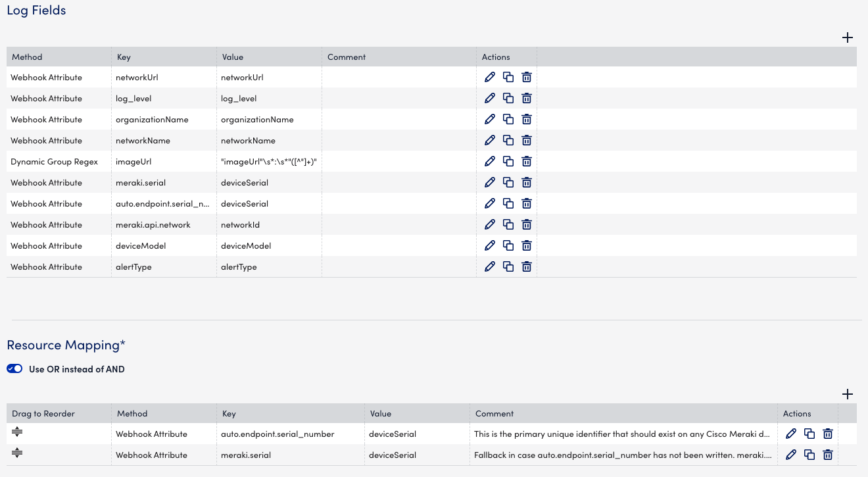Duplicate the networkName log field
The width and height of the screenshot is (868, 477).
pos(508,140)
